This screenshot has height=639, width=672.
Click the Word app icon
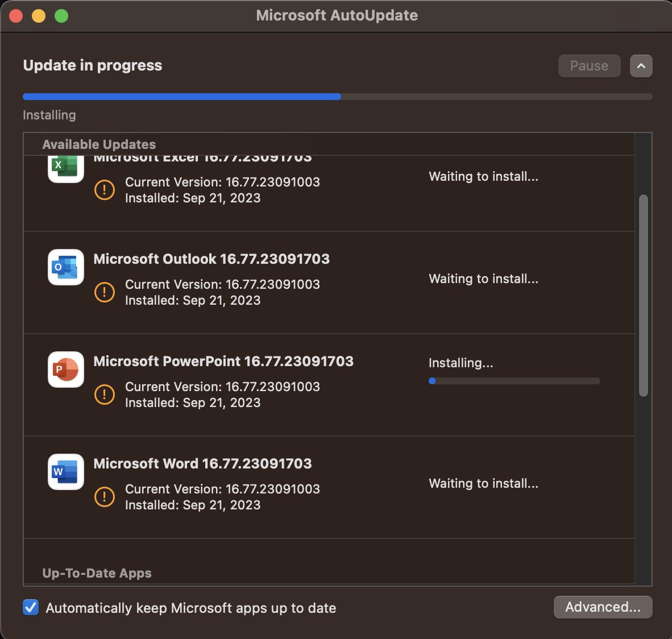click(x=65, y=472)
